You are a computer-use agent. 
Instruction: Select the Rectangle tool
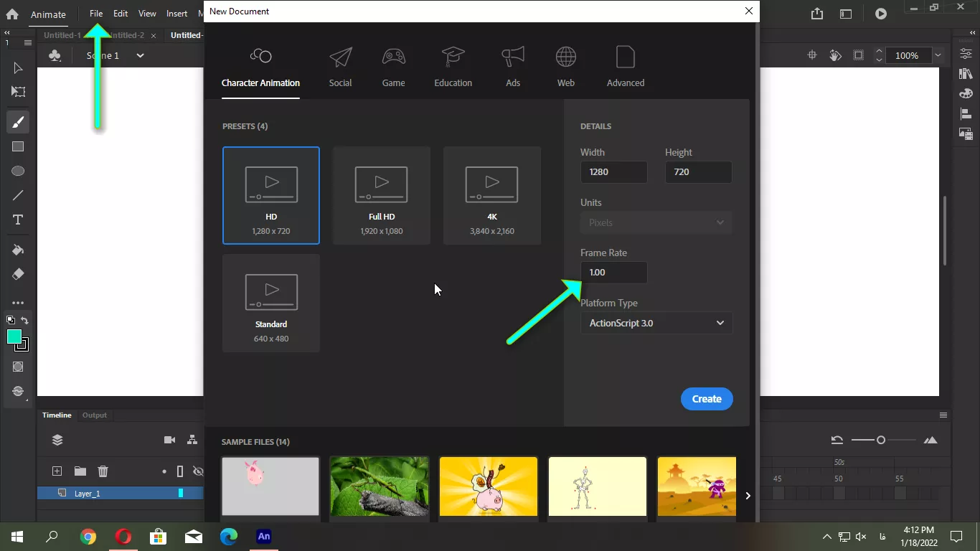pos(18,146)
